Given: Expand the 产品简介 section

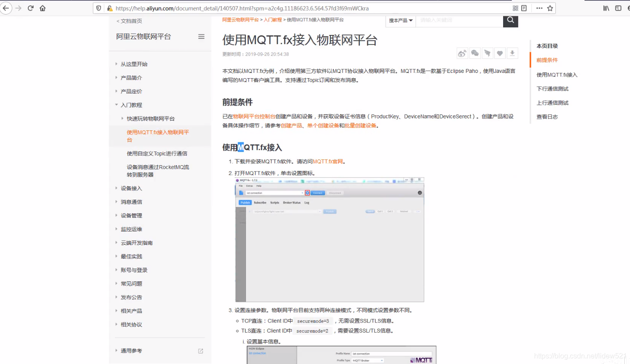Looking at the screenshot, I should pos(131,78).
